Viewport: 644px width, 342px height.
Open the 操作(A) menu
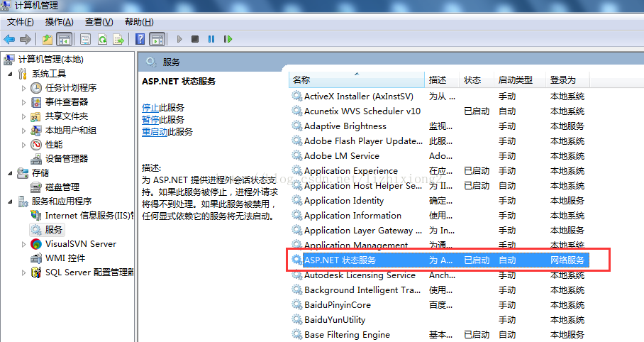[59, 22]
